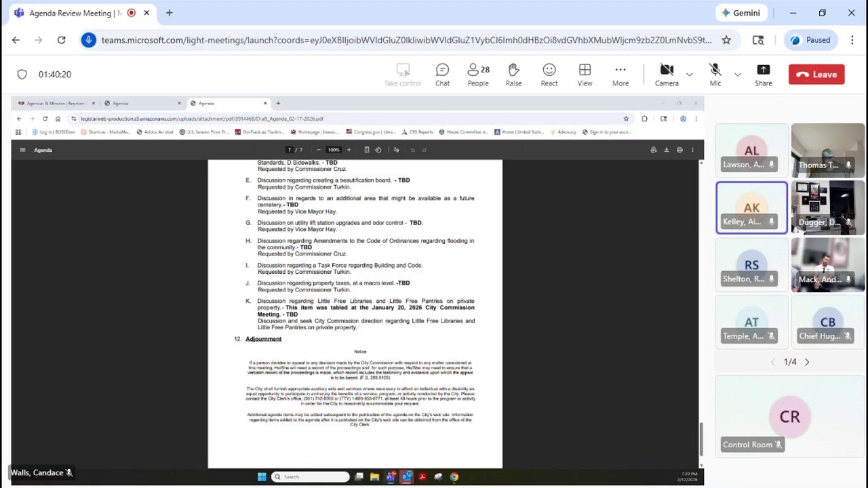
Task: Open the Advocacy bookmark
Action: 564,132
